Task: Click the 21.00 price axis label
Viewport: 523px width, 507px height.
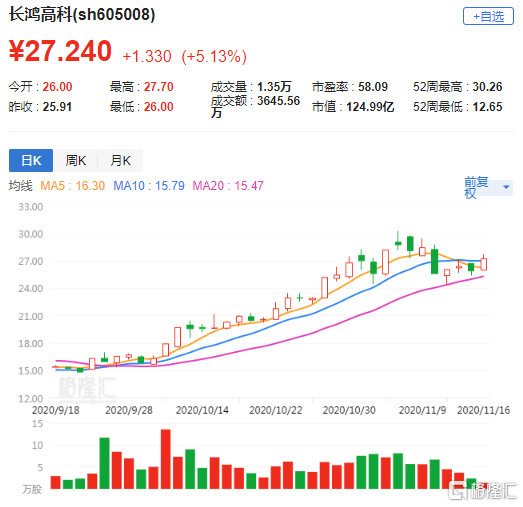Action: (x=31, y=316)
